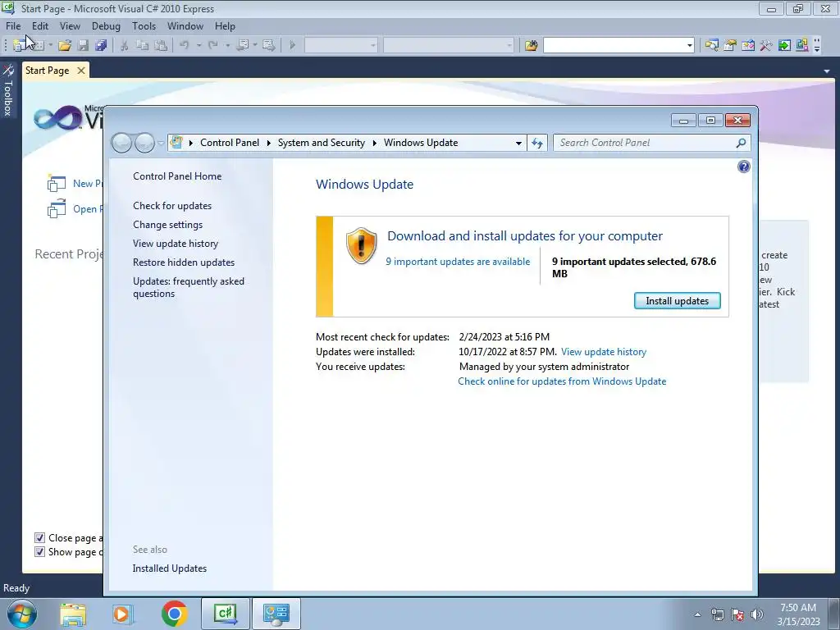Viewport: 840px width, 630px height.
Task: Click the Windows Update help question mark
Action: click(x=743, y=167)
